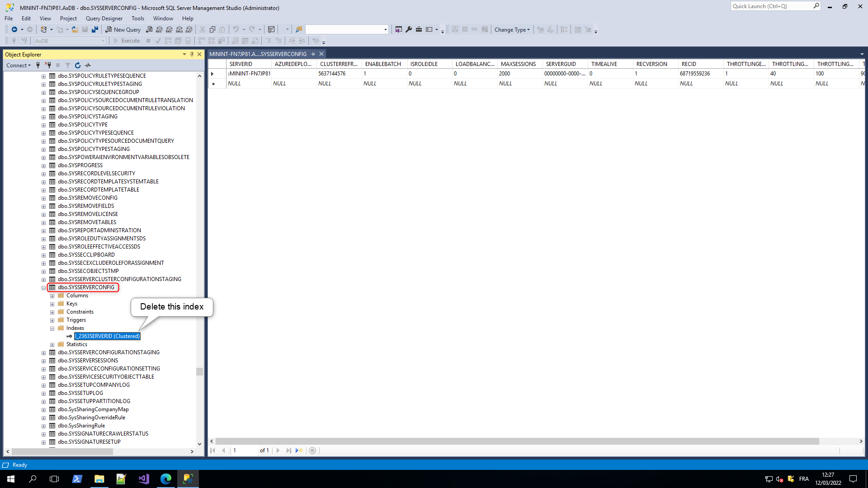This screenshot has height=488, width=868.
Task: Open the Save icon on the toolbar
Action: pos(85,29)
